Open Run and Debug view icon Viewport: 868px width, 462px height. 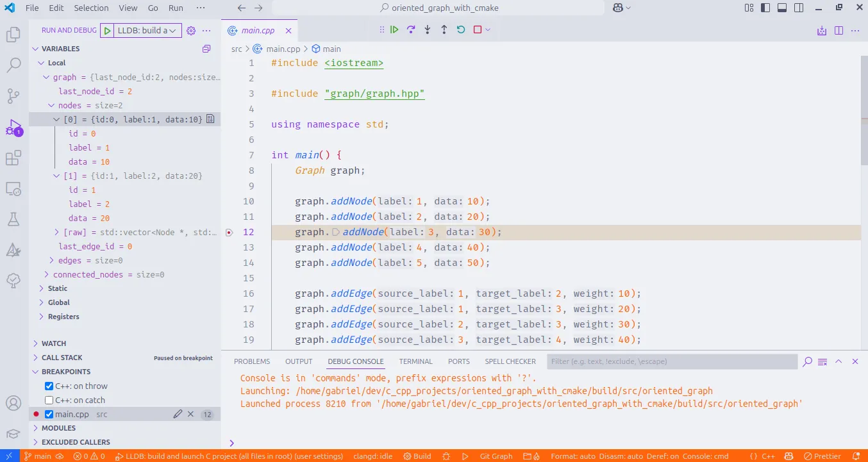coord(13,127)
